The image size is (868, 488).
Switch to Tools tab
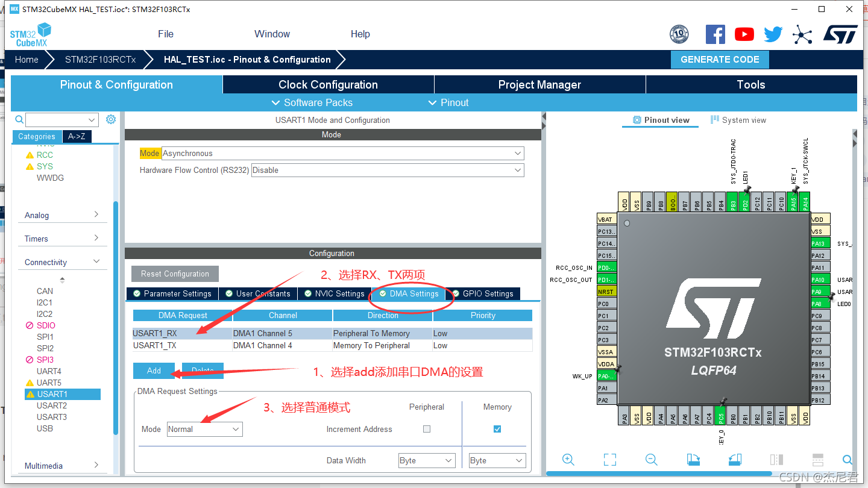[751, 84]
